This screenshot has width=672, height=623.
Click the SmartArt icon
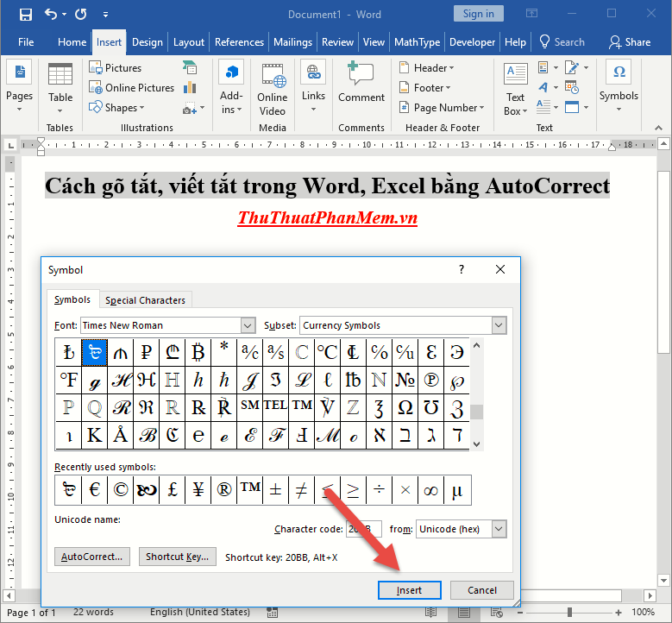click(x=190, y=68)
